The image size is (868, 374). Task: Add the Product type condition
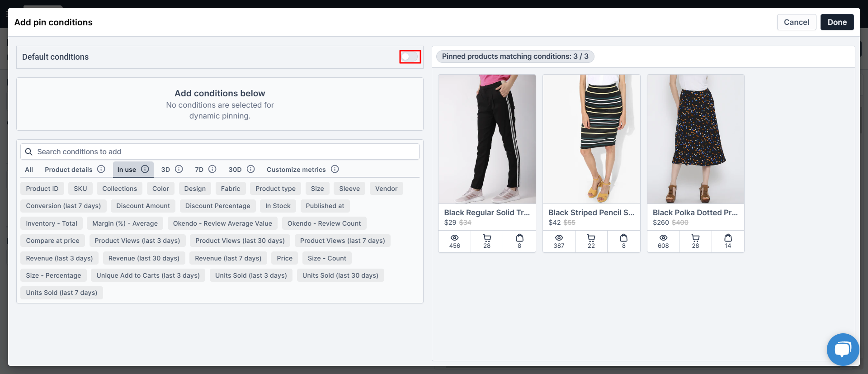(x=275, y=189)
